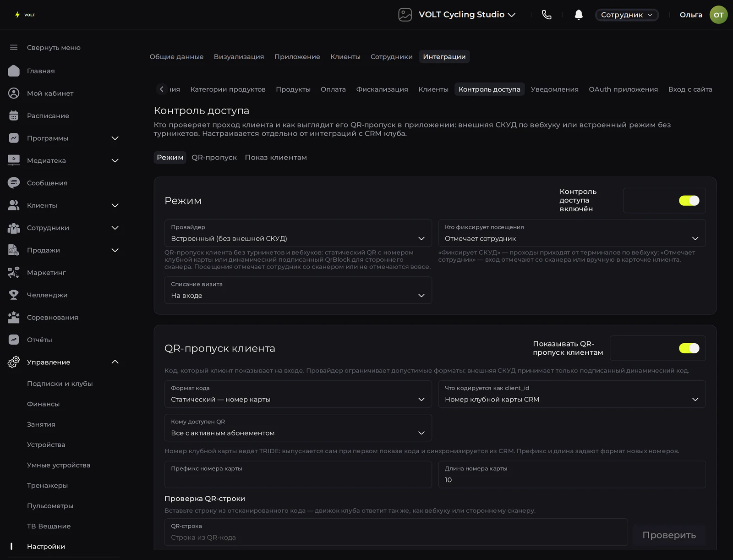
Task: Open Списание визита dropdown
Action: [x=298, y=290]
